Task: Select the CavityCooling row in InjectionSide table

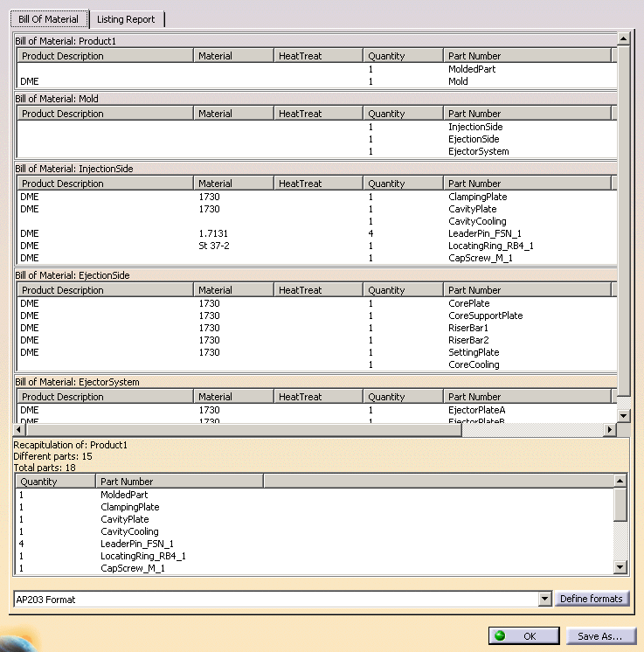Action: (317, 221)
